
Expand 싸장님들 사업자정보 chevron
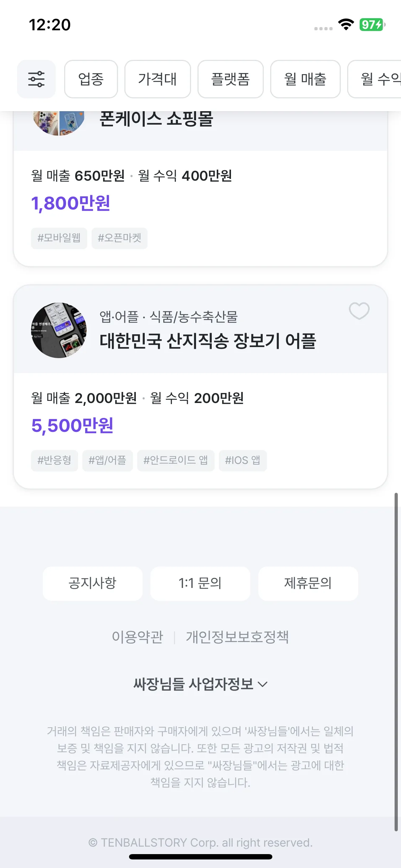click(263, 684)
